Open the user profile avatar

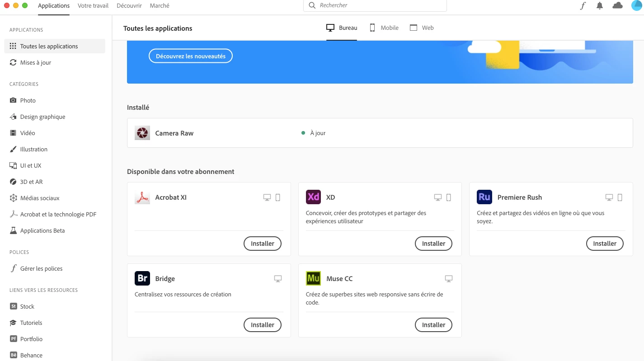coord(636,5)
